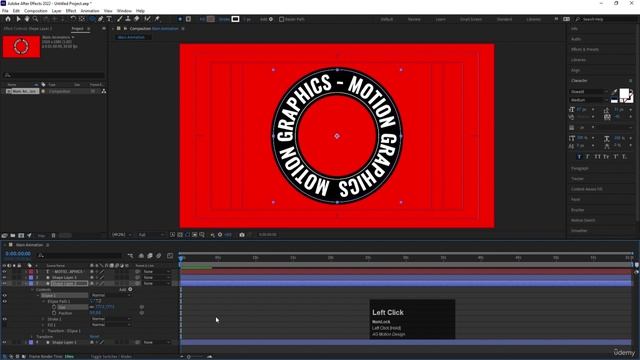The height and width of the screenshot is (360, 640).
Task: Select the Eraser tool
Action: point(137,19)
